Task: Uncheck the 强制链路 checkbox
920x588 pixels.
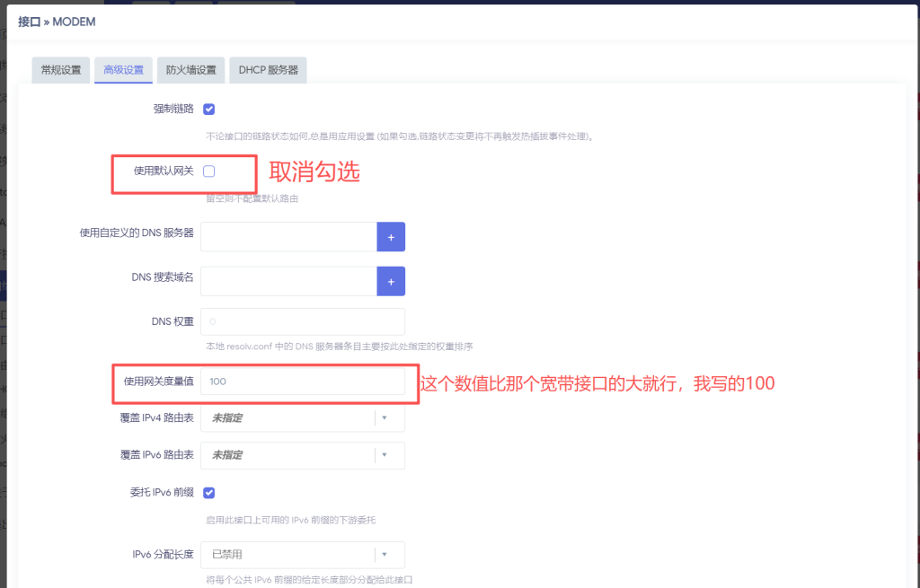Action: (x=209, y=110)
